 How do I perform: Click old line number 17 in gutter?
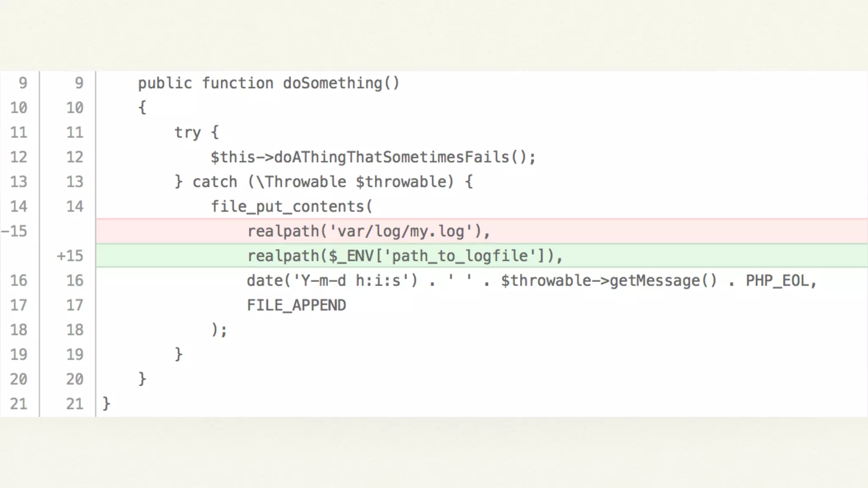[19, 305]
